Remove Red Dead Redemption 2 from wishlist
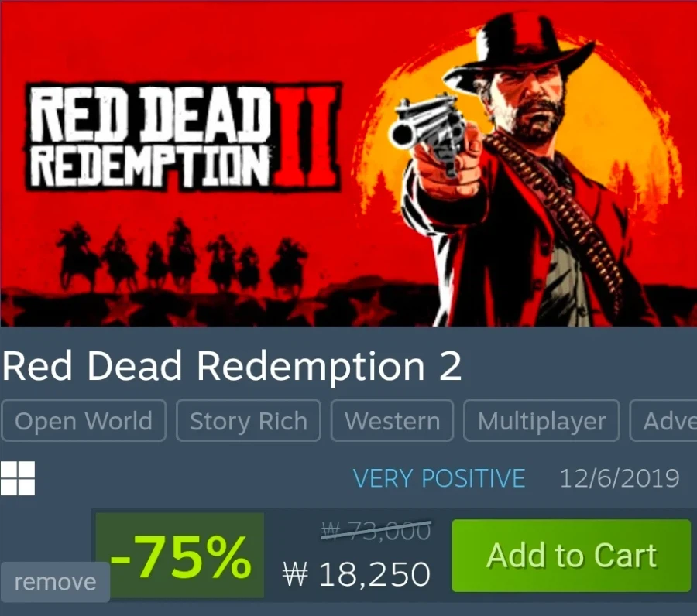 point(55,582)
